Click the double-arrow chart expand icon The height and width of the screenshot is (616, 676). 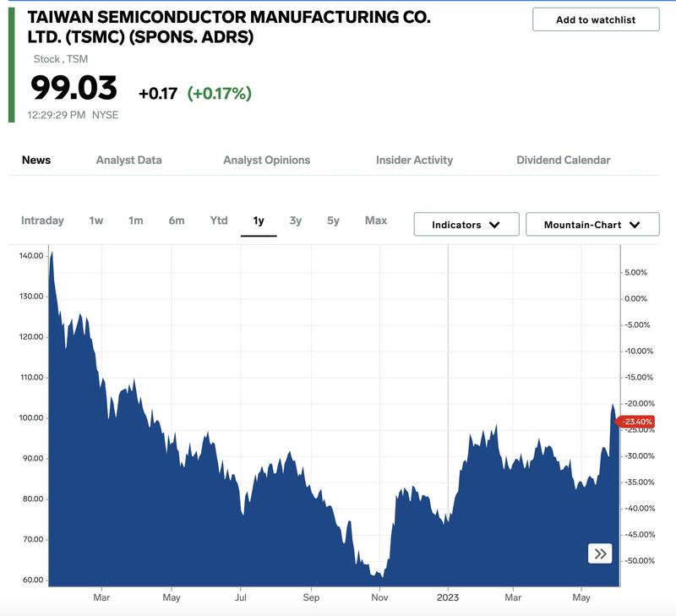[600, 553]
